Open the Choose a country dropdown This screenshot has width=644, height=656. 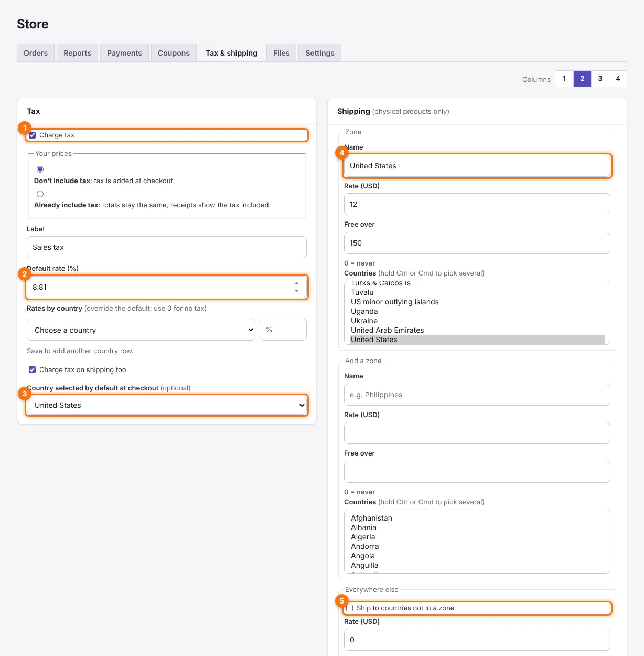pyautogui.click(x=141, y=330)
